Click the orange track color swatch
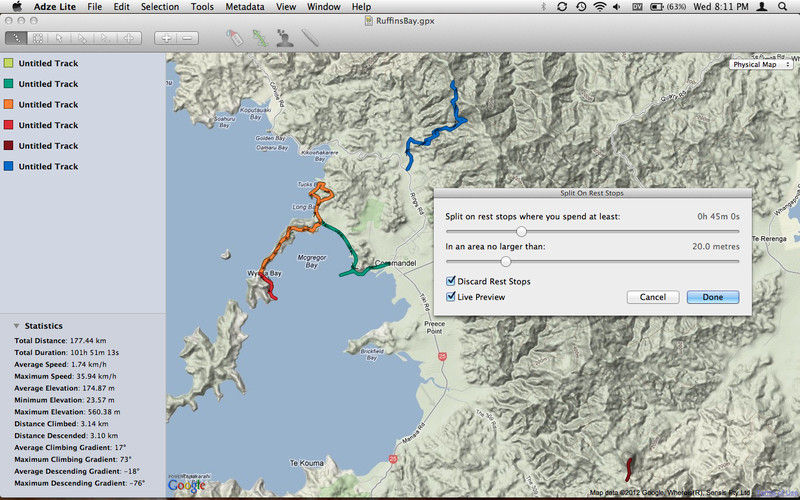 (x=8, y=104)
